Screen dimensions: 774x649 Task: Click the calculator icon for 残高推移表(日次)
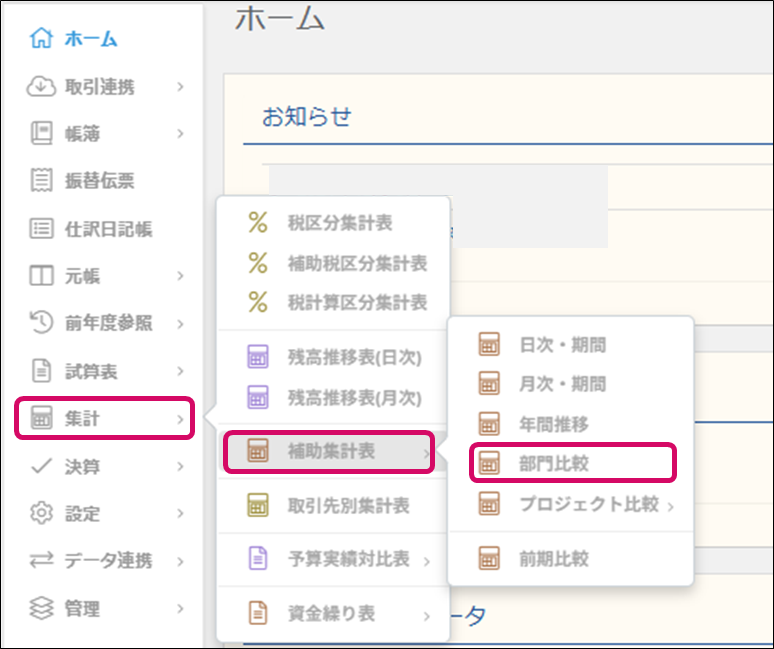point(258,357)
